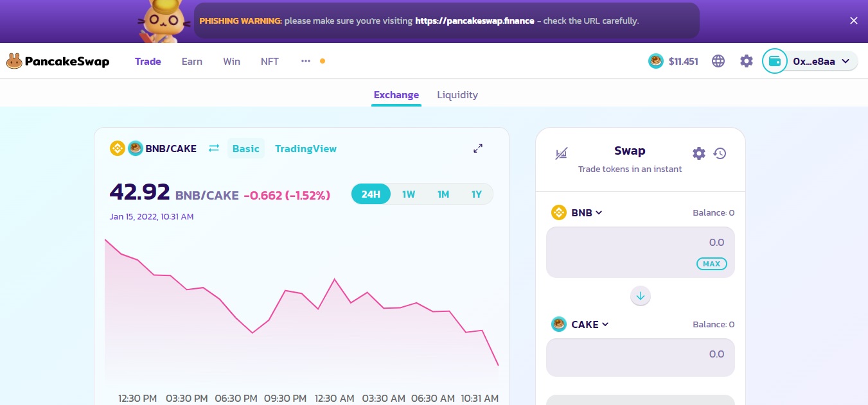This screenshot has width=868, height=405.
Task: Click the 12:30 PM chart axis label
Action: 137,399
